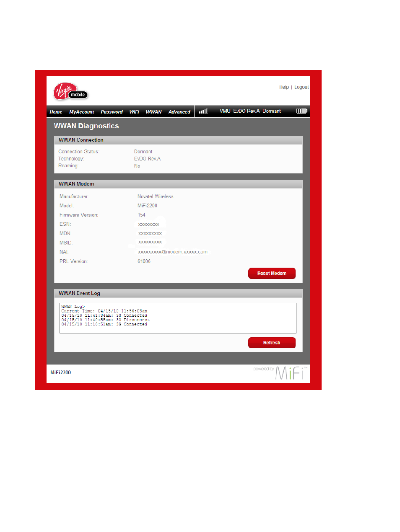This screenshot has width=400, height=532.
Task: Select firmware version value 154
Action: [x=141, y=215]
